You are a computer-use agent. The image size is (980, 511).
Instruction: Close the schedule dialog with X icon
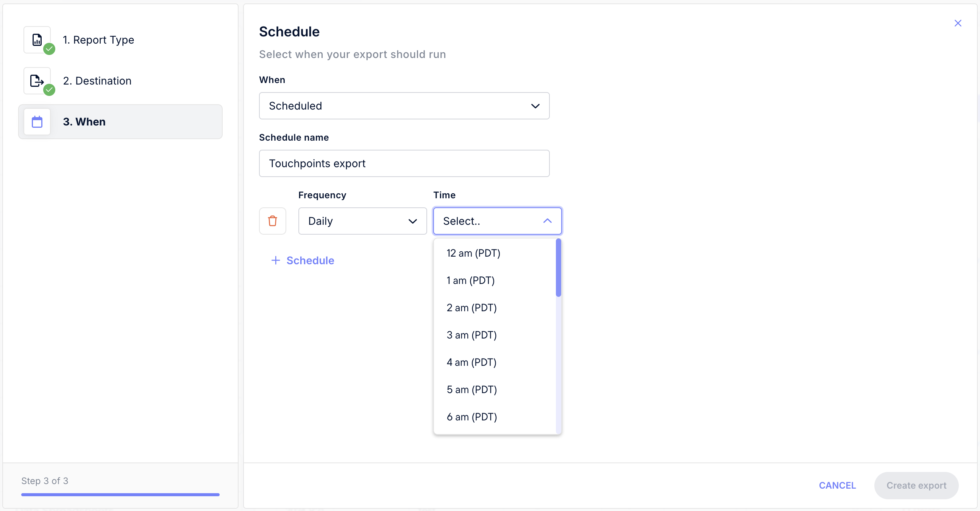pos(958,23)
